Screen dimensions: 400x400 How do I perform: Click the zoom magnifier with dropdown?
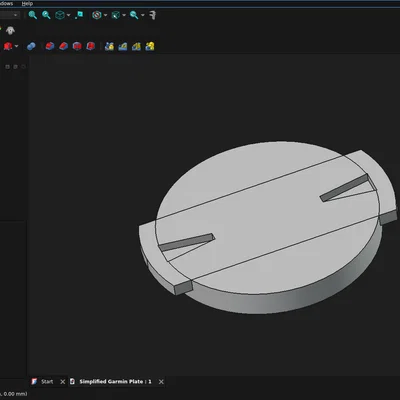[x=134, y=15]
